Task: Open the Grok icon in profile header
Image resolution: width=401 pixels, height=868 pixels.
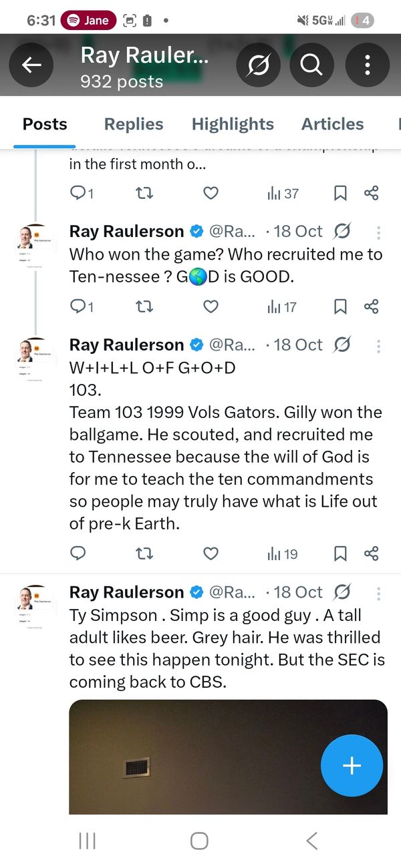Action: (x=257, y=65)
